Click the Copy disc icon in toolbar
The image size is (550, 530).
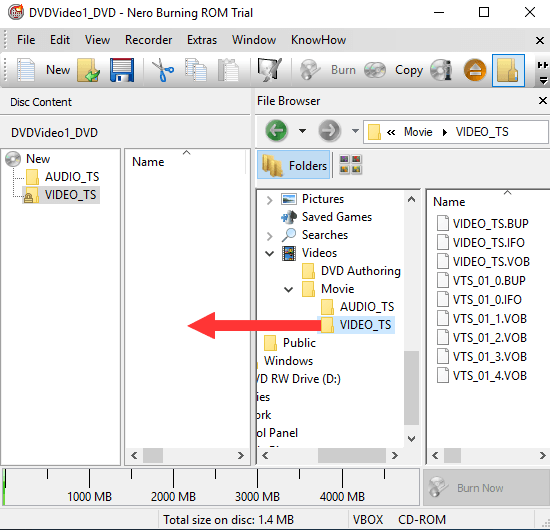pos(375,70)
